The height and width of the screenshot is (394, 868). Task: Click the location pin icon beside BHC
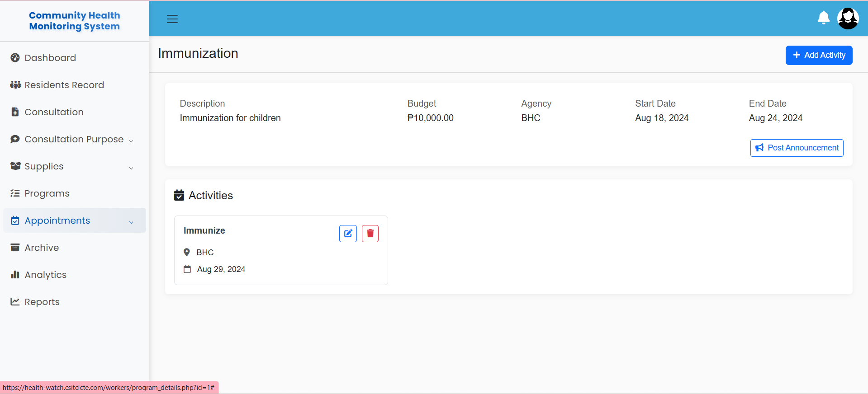click(x=187, y=252)
